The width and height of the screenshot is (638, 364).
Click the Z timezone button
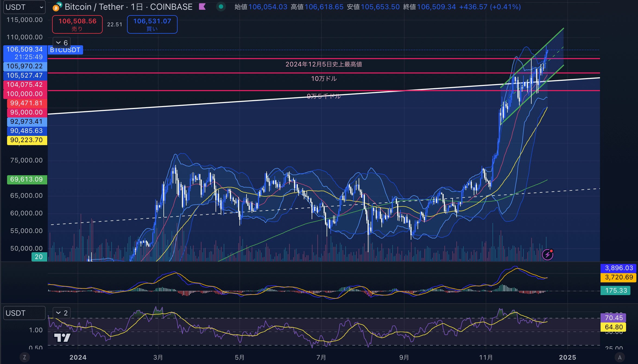pyautogui.click(x=24, y=357)
